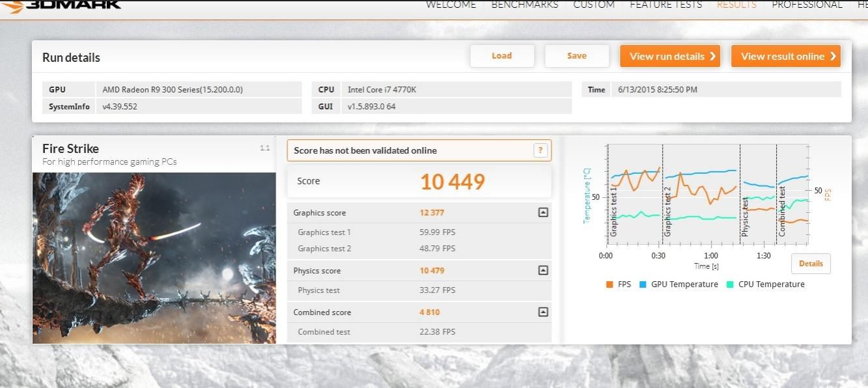
Task: Click the SystemInfo version v4.39.552
Action: (x=120, y=106)
